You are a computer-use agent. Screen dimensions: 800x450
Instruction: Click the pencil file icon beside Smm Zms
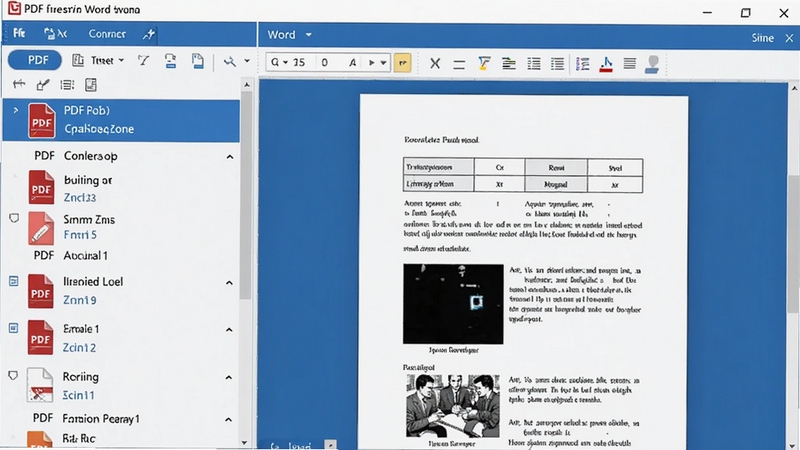coord(41,228)
